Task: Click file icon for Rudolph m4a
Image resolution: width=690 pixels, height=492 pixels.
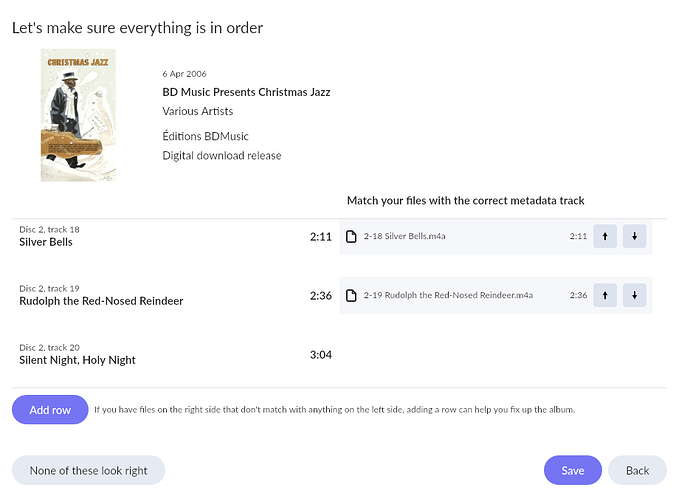Action: tap(351, 296)
